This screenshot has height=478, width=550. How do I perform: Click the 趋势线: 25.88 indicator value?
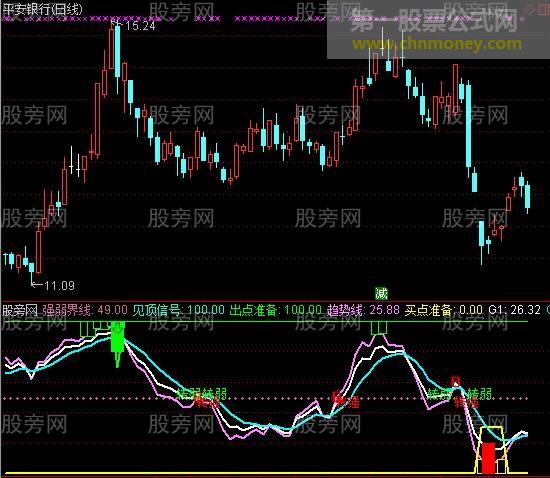pos(363,310)
